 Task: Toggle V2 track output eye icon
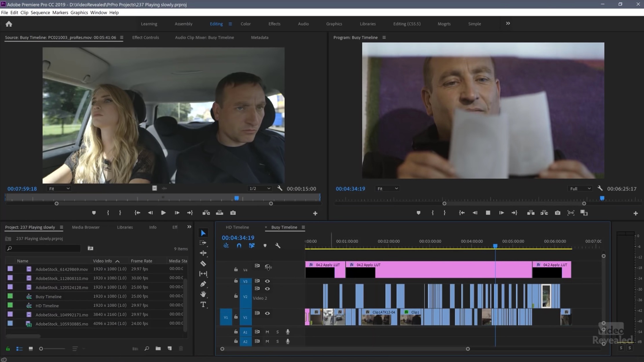[267, 289]
